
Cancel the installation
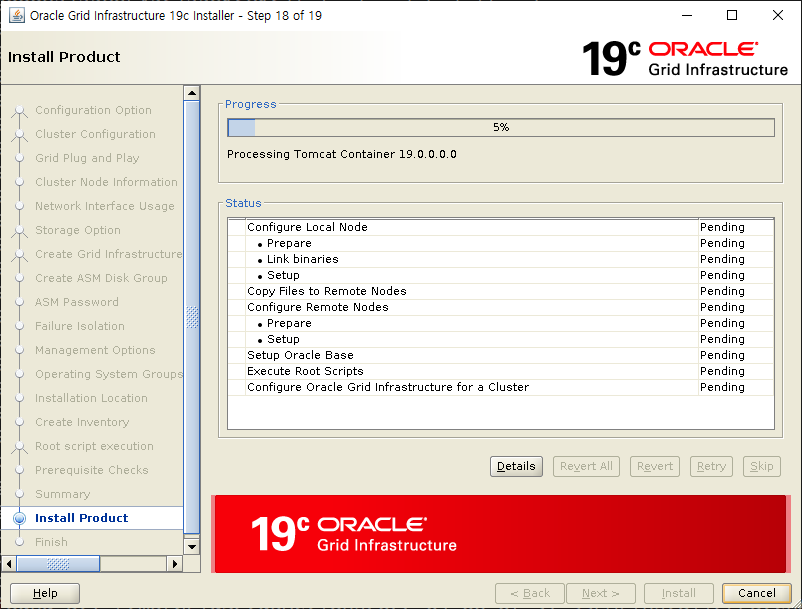(x=757, y=593)
